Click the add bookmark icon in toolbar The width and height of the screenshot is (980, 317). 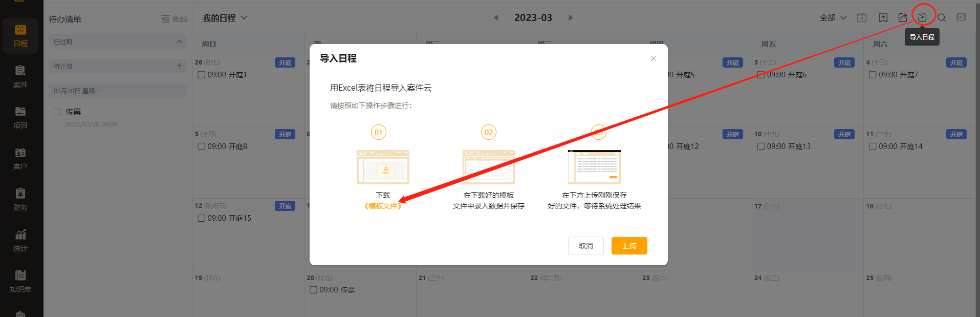(883, 17)
